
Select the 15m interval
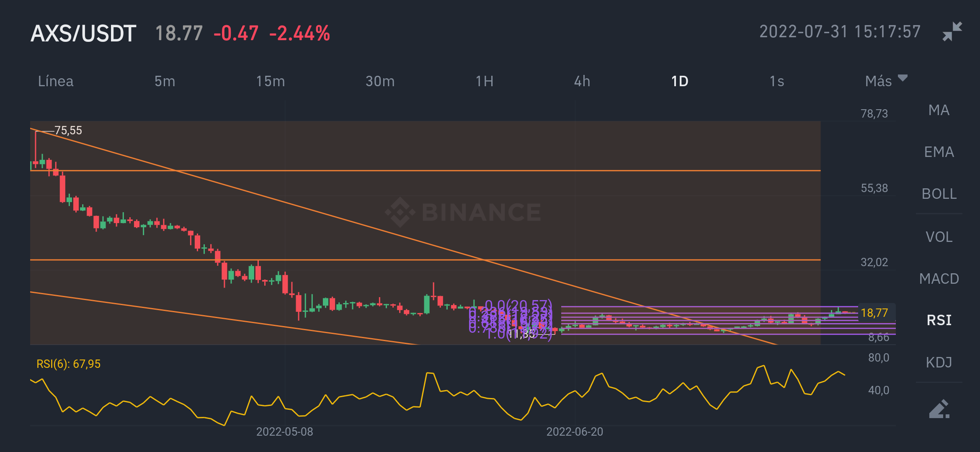tap(271, 81)
